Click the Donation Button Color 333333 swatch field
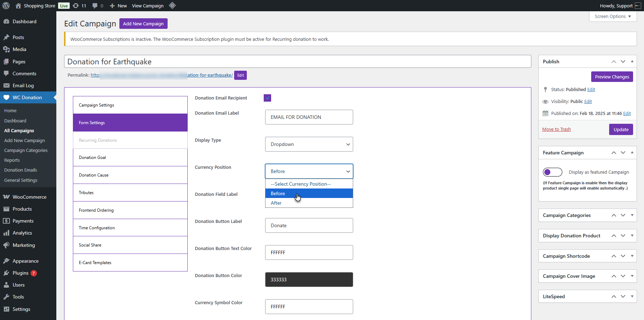The width and height of the screenshot is (644, 320). point(309,280)
